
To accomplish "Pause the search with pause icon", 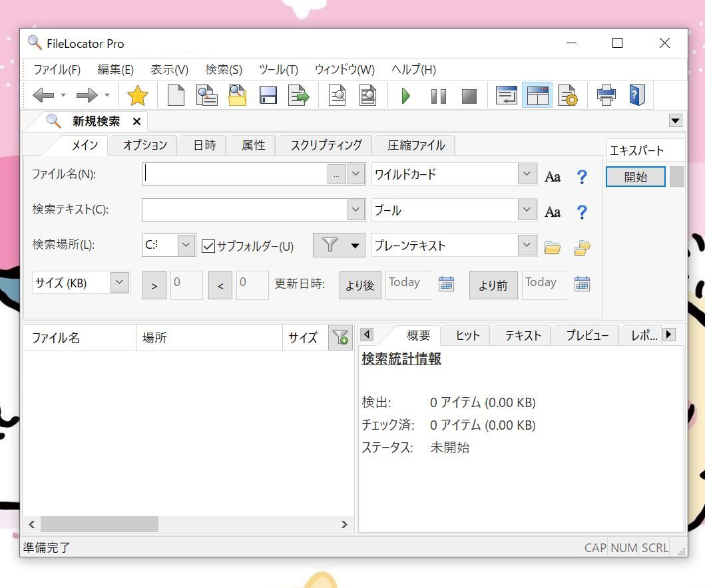I will tap(438, 96).
